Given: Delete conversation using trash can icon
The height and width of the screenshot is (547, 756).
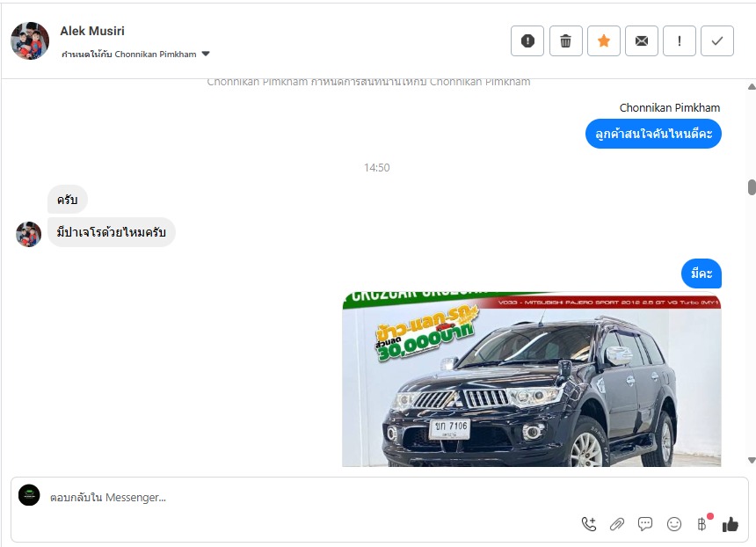Looking at the screenshot, I should pos(565,41).
